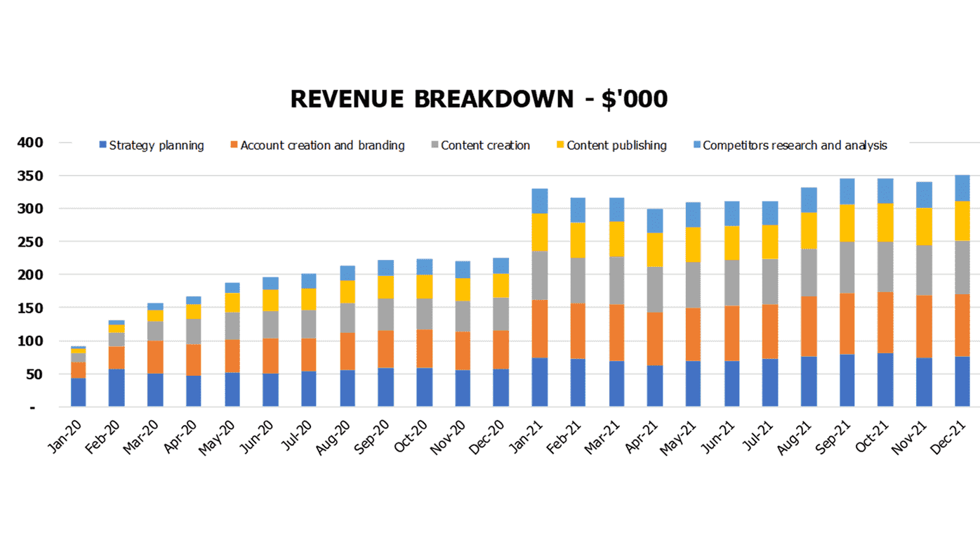This screenshot has width=980, height=552.
Task: Select the Jan-21 Competitors research top bar segment
Action: [540, 201]
